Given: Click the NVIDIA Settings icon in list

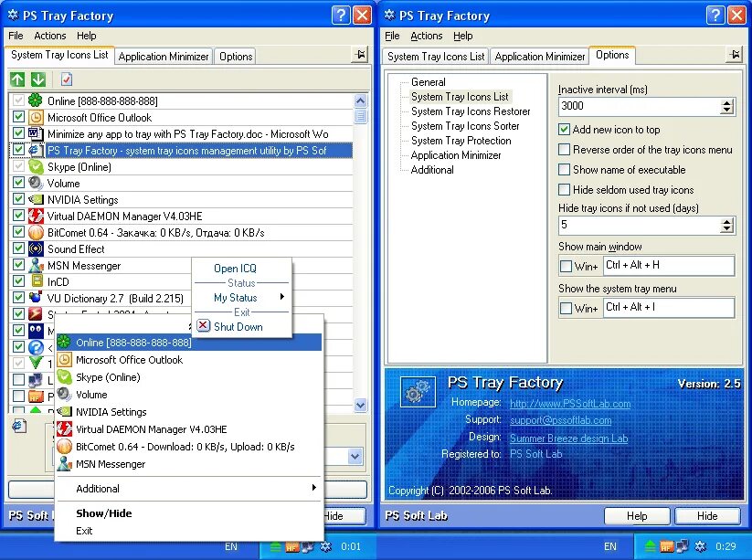Looking at the screenshot, I should (36, 199).
